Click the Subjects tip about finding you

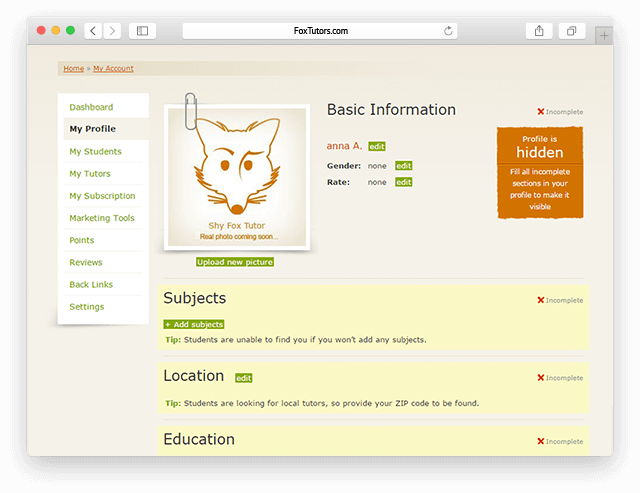tap(296, 340)
